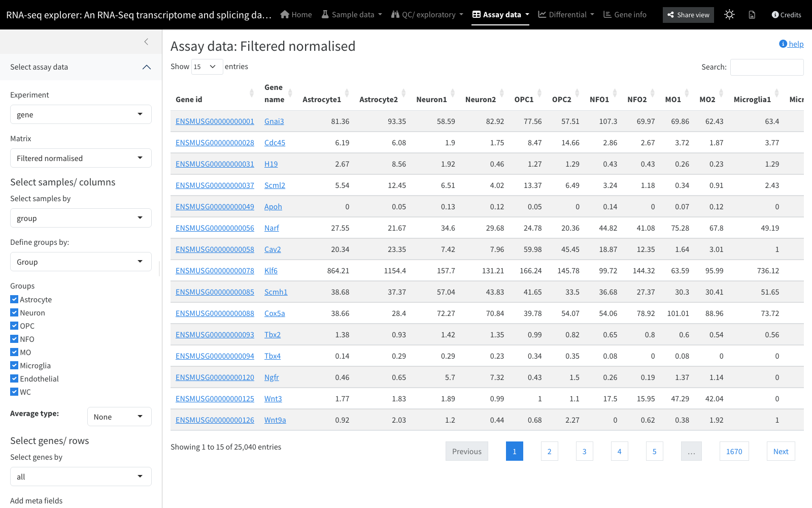The width and height of the screenshot is (812, 508).
Task: Go to page 4 of table
Action: [619, 451]
